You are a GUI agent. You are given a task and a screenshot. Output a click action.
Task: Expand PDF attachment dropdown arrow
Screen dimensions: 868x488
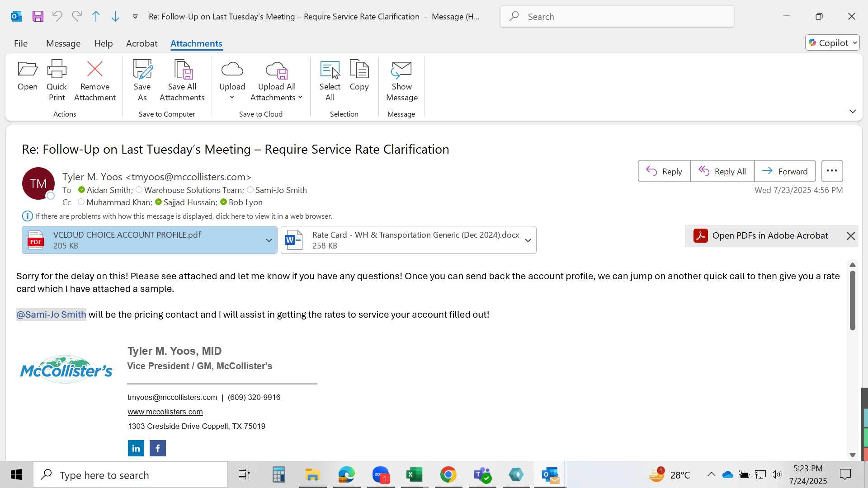269,240
